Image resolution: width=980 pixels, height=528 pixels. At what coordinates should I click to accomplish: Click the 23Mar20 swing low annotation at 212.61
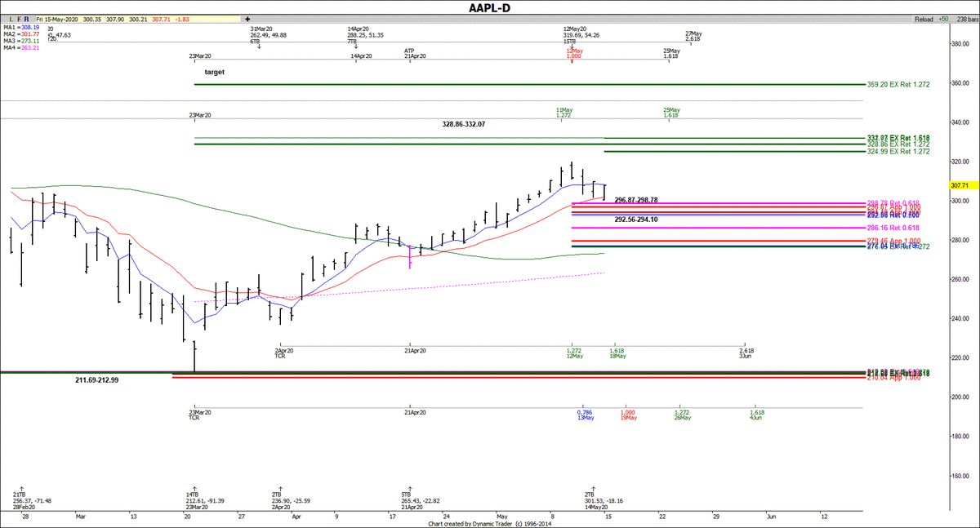pos(194,501)
